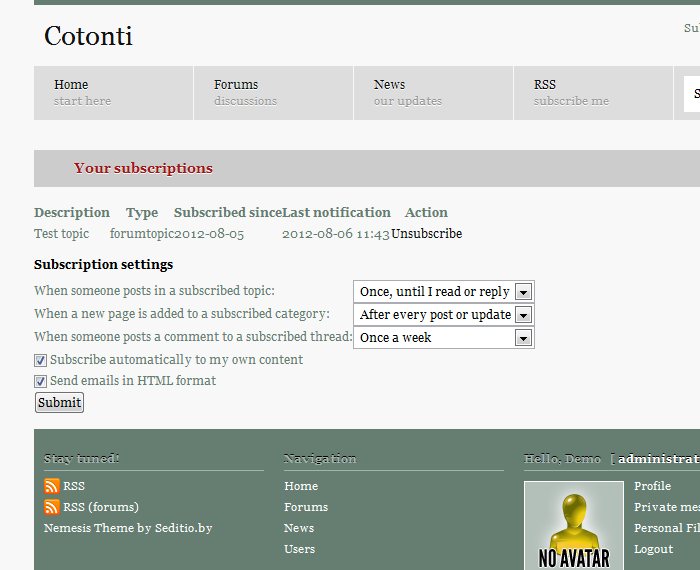The height and width of the screenshot is (570, 700).
Task: Click the Subscription settings heading
Action: point(103,265)
